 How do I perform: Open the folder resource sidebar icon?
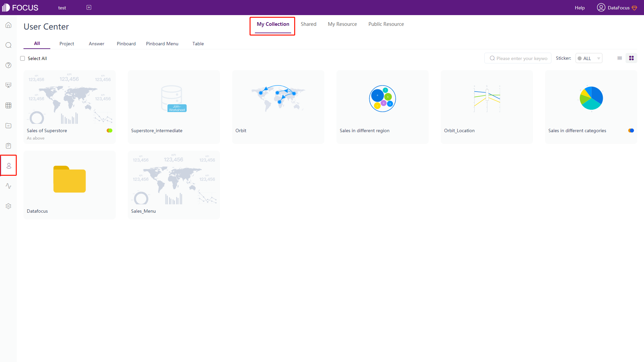(x=8, y=125)
